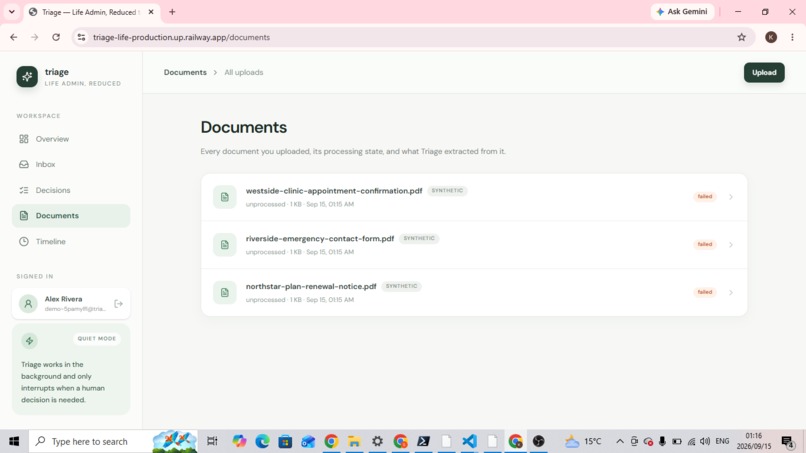The width and height of the screenshot is (806, 453).
Task: Reload the page
Action: pos(56,37)
